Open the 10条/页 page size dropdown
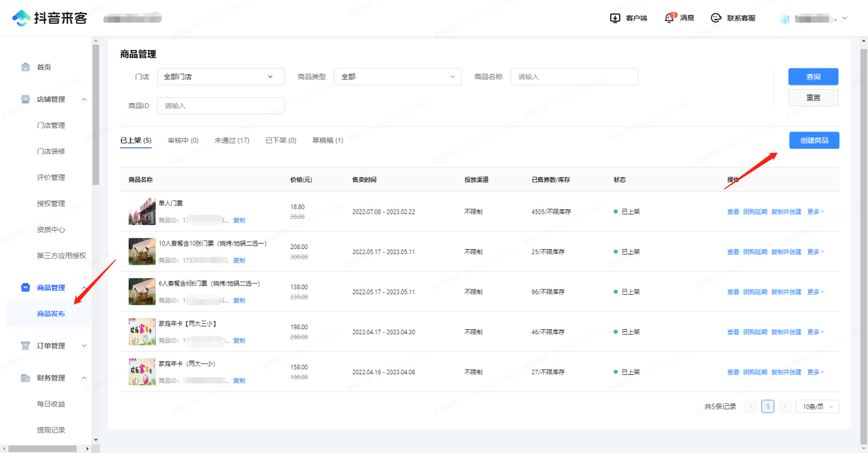 coord(817,406)
